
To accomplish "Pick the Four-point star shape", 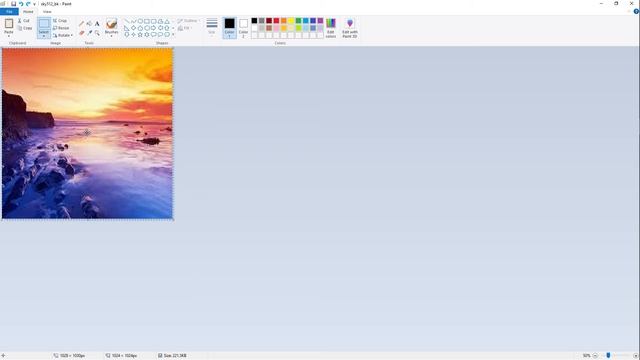I will (133, 35).
